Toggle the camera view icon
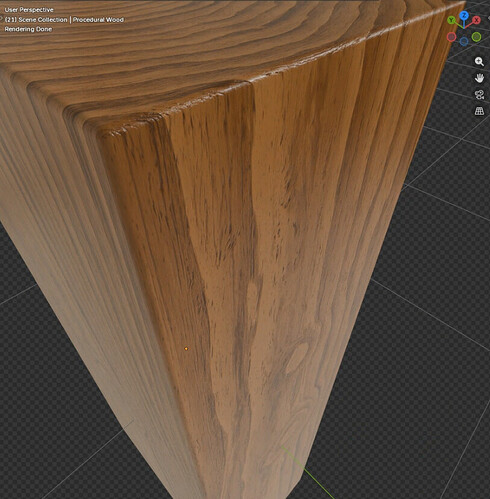This screenshot has height=499, width=490. (x=479, y=94)
